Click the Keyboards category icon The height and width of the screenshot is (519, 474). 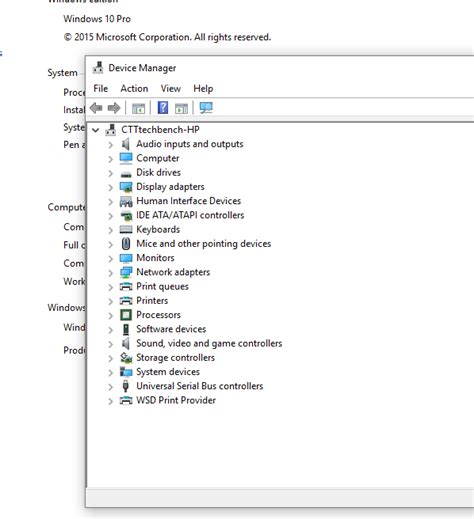pyautogui.click(x=126, y=229)
